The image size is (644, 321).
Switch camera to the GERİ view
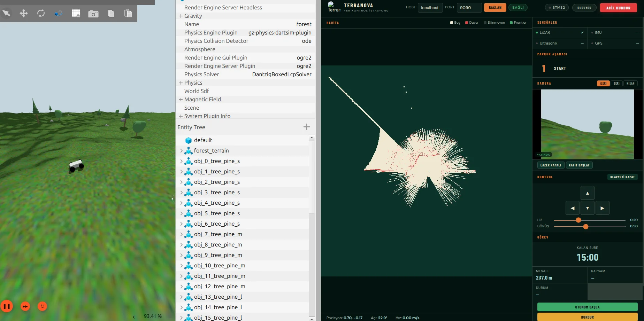pyautogui.click(x=617, y=84)
